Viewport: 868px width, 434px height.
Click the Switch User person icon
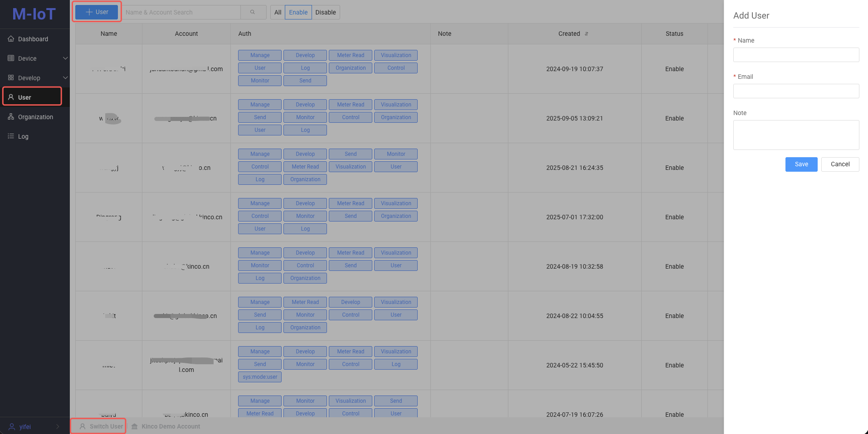(x=83, y=426)
